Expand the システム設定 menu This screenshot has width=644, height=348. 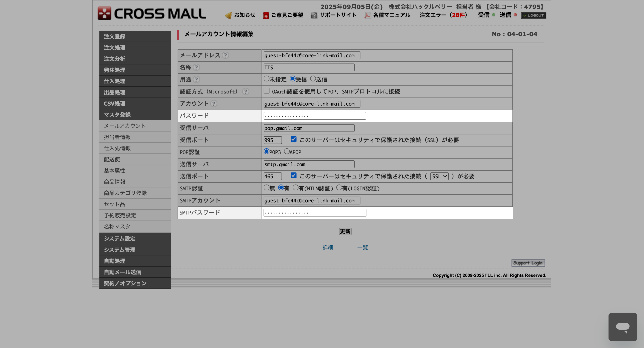coord(135,239)
